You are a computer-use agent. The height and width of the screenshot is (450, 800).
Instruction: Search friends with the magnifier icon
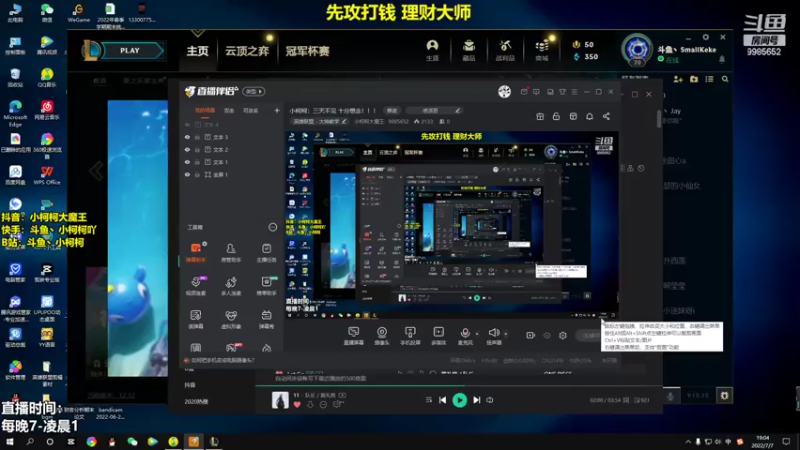click(725, 79)
